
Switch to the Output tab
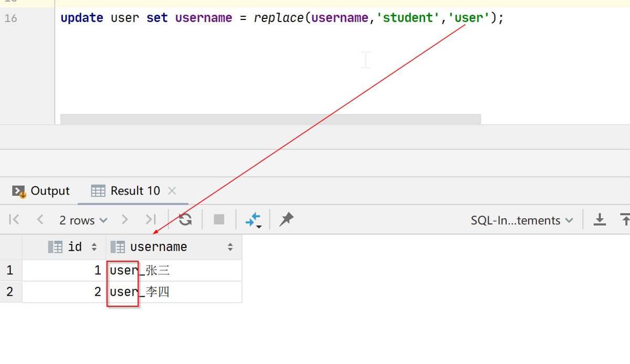pyautogui.click(x=41, y=191)
